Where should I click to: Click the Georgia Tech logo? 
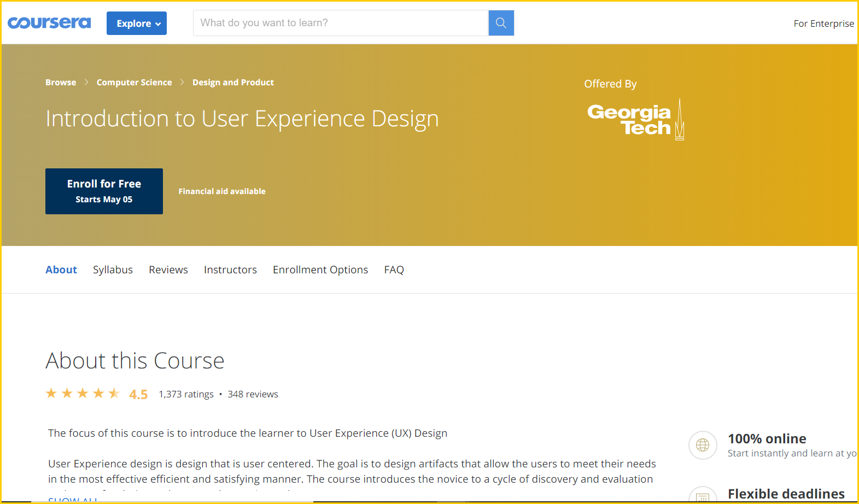[x=635, y=120]
